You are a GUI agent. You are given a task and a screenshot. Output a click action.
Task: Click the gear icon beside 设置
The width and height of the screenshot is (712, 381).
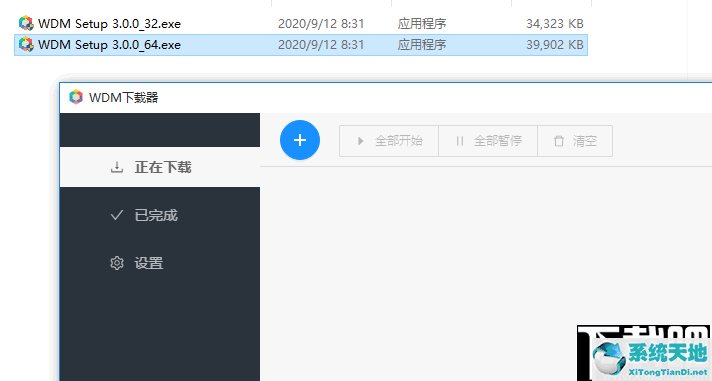coord(117,263)
